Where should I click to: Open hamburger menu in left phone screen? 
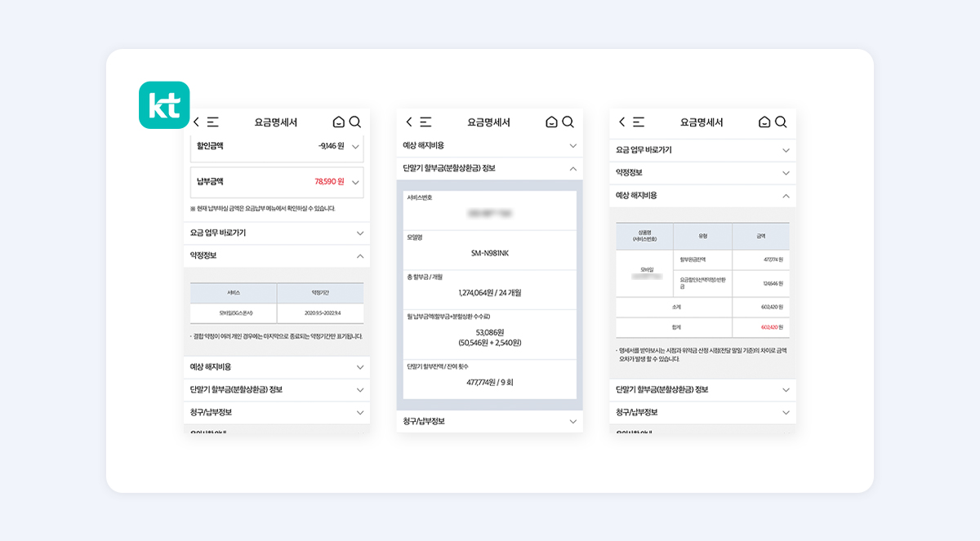coord(212,122)
